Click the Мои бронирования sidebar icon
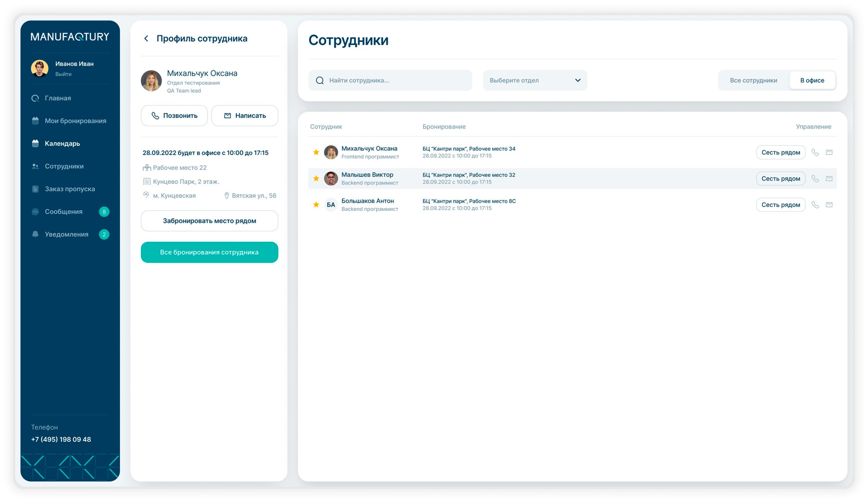This screenshot has width=868, height=502. click(35, 121)
